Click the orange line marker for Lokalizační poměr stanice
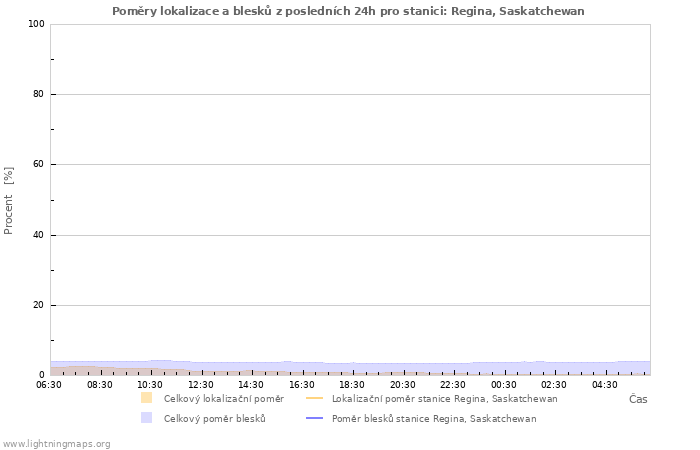Image resolution: width=700 pixels, height=450 pixels. 314,398
